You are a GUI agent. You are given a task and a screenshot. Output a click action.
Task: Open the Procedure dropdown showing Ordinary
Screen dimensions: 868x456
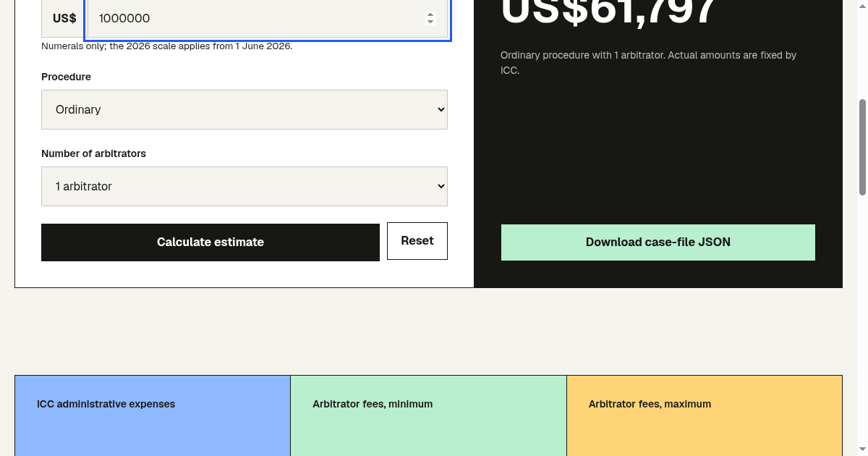(x=244, y=109)
